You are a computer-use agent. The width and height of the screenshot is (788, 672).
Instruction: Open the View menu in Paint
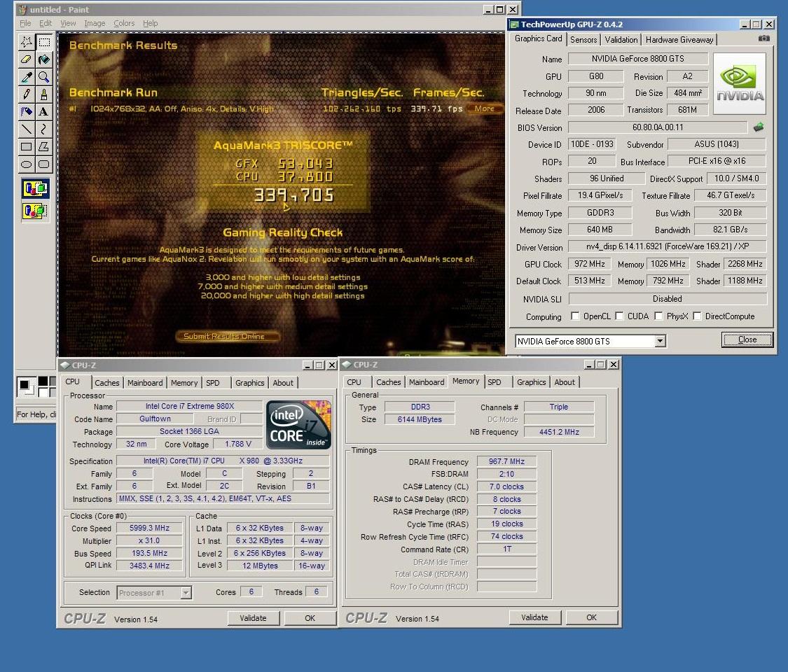pyautogui.click(x=69, y=23)
